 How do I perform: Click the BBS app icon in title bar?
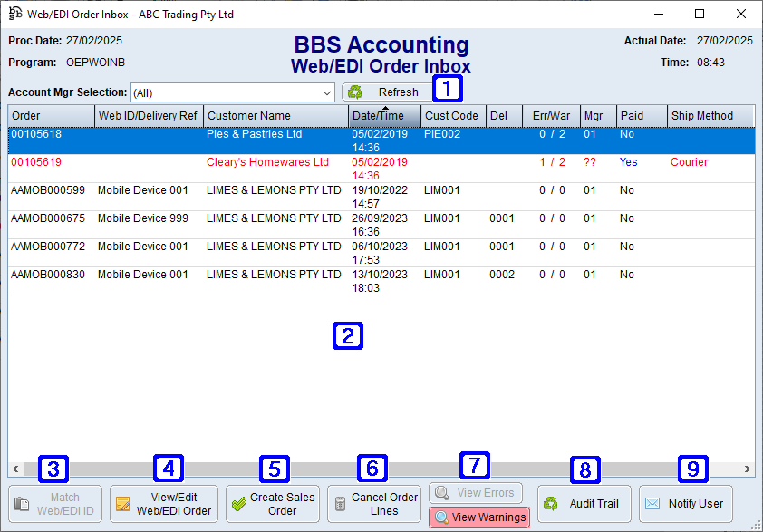(15, 14)
